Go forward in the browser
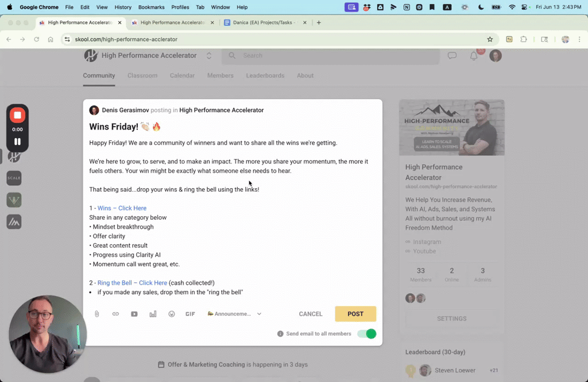The width and height of the screenshot is (588, 382). (x=22, y=40)
